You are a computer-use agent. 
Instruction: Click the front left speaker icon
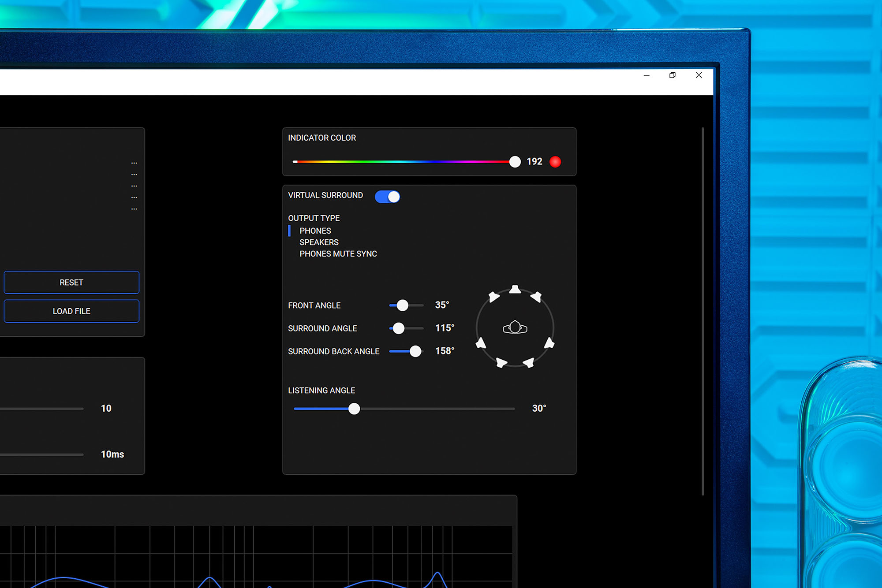pos(494,297)
